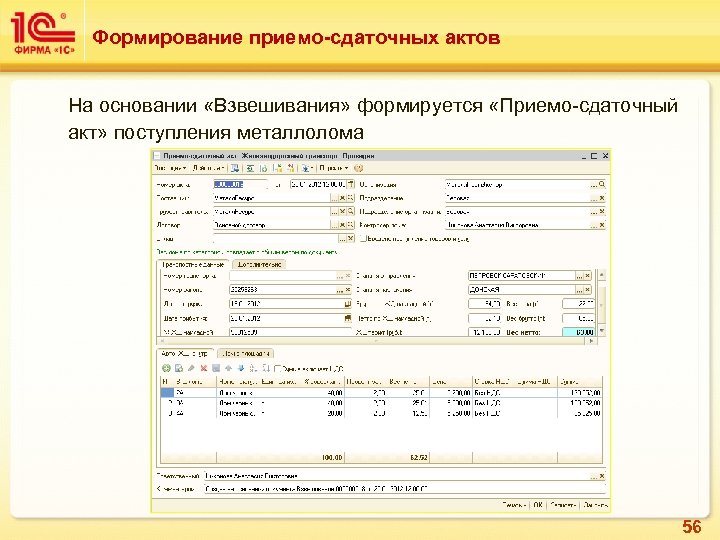Open selection list for the Номер вагона field

point(340,290)
